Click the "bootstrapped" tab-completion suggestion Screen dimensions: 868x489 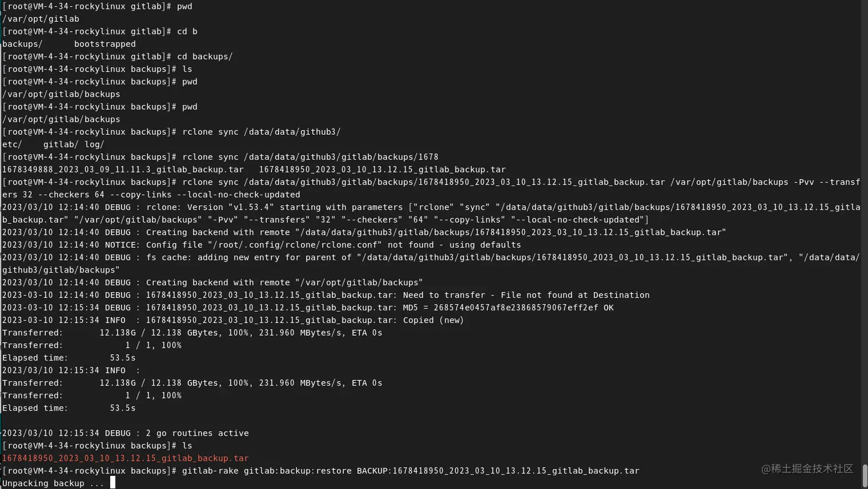[105, 44]
